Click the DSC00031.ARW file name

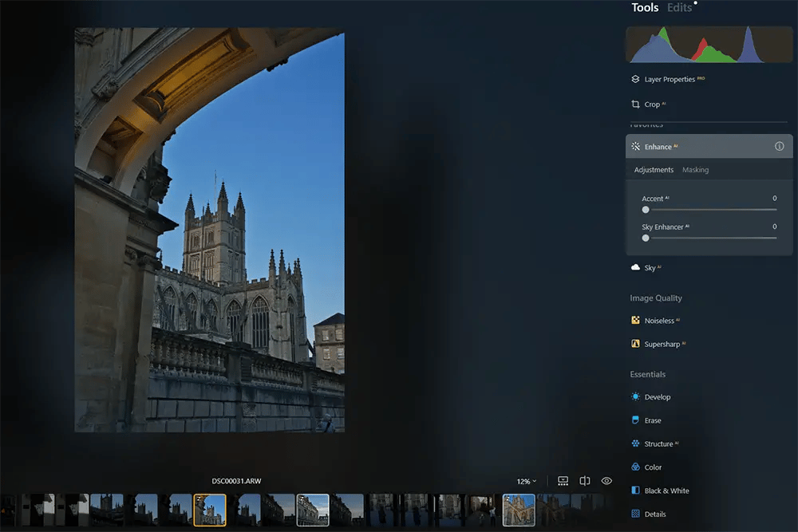(237, 481)
